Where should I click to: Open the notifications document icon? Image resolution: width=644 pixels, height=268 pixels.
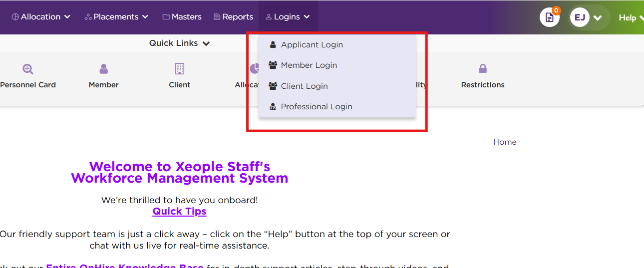point(549,17)
